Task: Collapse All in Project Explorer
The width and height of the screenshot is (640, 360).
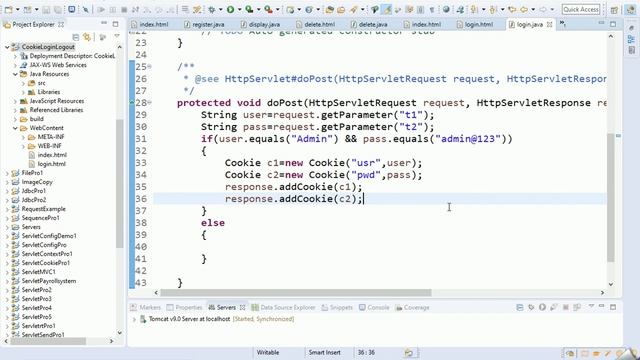Action: (x=76, y=37)
